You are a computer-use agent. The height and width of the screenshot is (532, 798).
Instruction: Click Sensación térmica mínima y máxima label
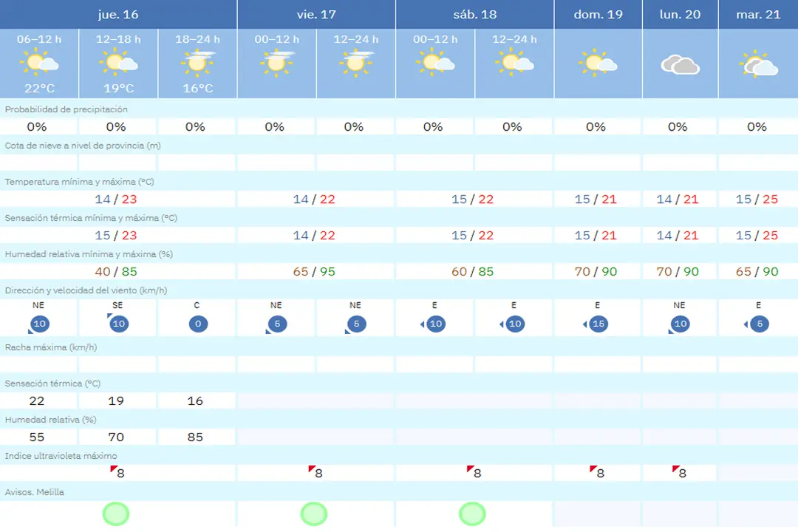[x=91, y=218]
